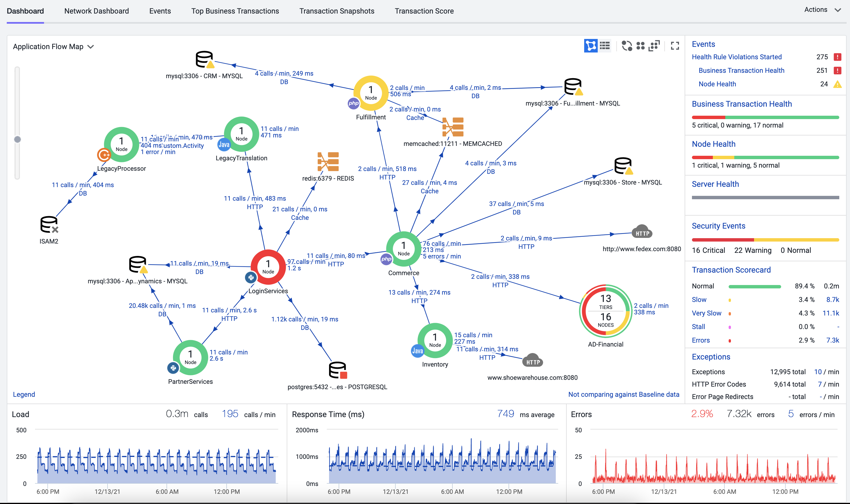The image size is (850, 504).
Task: Click the flow map zoom slider handle
Action: tap(17, 139)
